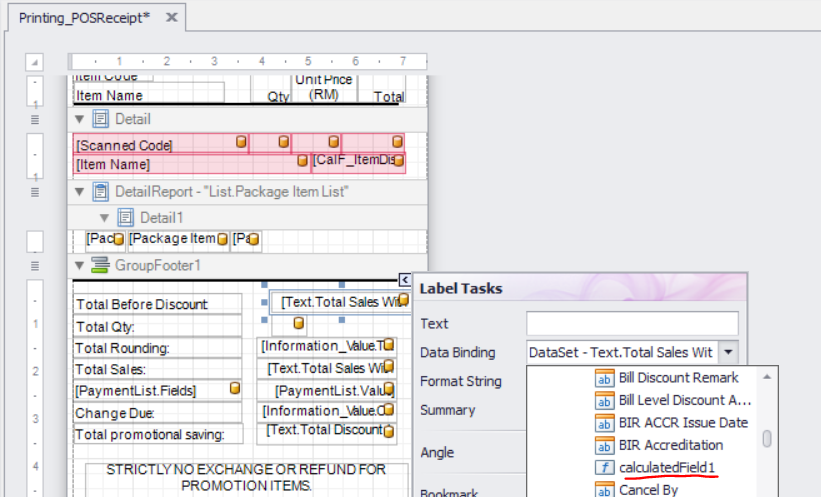The height and width of the screenshot is (497, 821).
Task: Collapse the Detail1 sub-band
Action: click(x=104, y=217)
